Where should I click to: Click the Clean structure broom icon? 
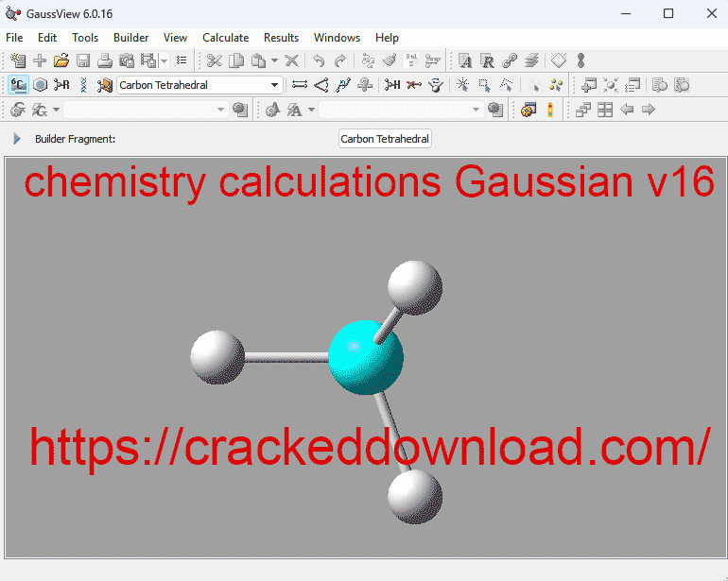pyautogui.click(x=390, y=60)
